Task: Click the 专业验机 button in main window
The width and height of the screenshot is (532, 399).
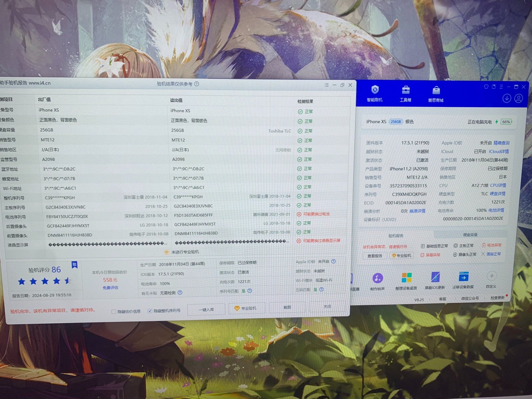Action: tap(401, 255)
